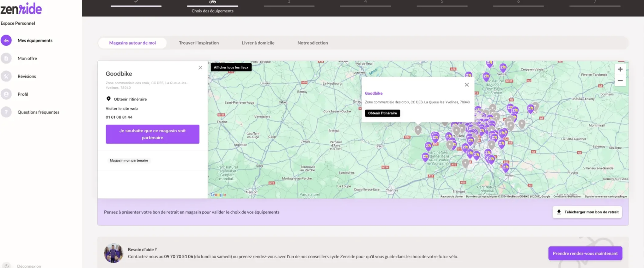Click the grey map pin below Goodbike popup
Viewport: 644px width, 268px height.
pos(418,130)
